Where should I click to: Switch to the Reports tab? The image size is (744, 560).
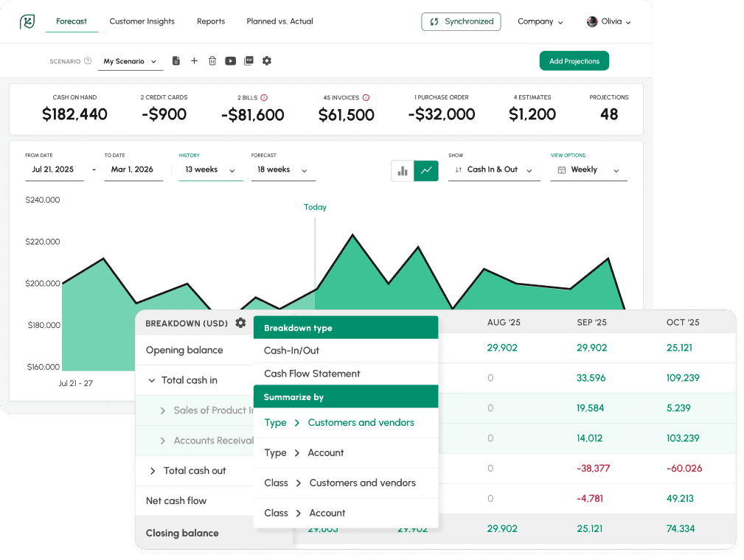click(210, 21)
